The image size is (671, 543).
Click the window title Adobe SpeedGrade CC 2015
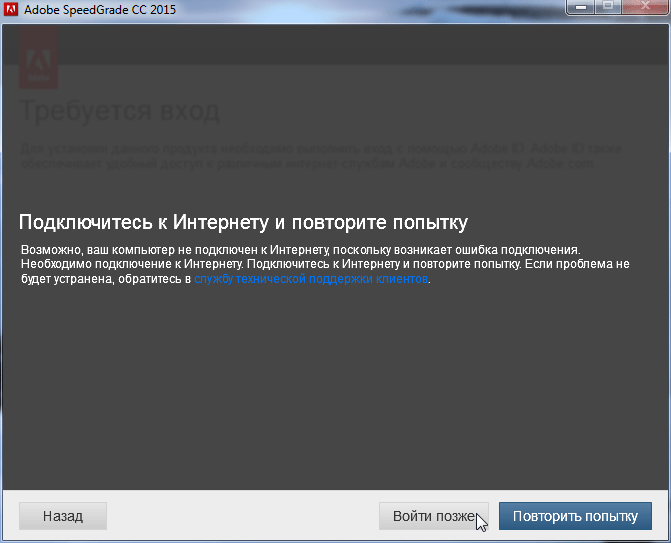(x=100, y=9)
